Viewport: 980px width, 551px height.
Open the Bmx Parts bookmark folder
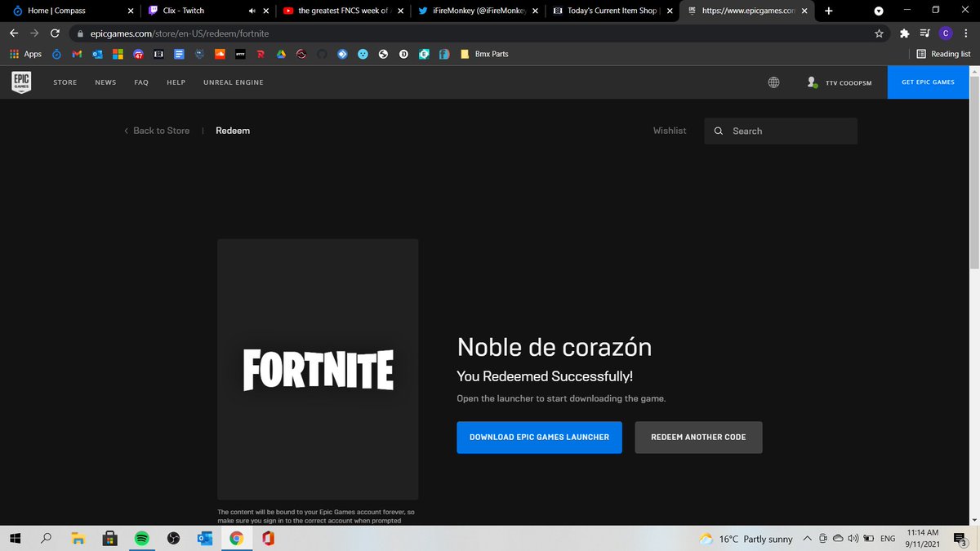click(484, 54)
